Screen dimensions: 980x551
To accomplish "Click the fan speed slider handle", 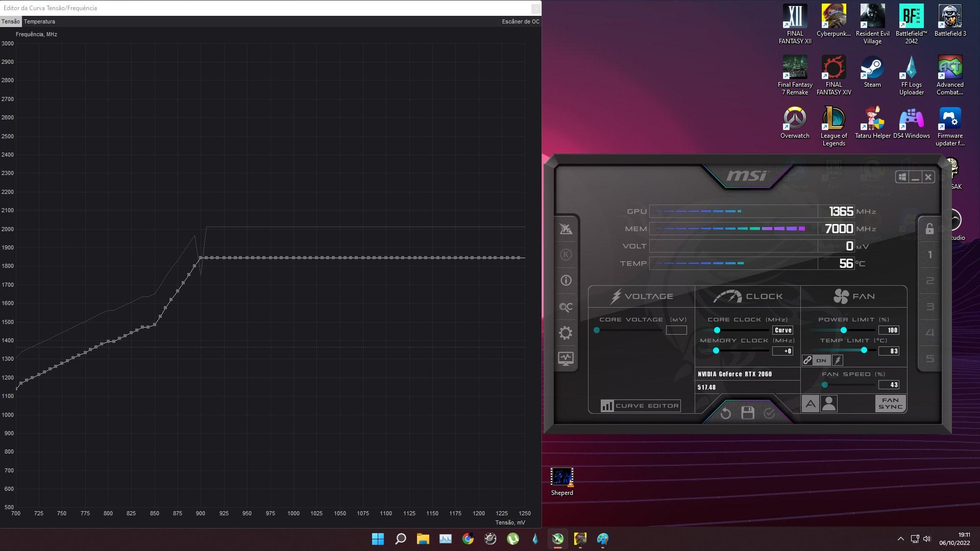I will (x=825, y=385).
